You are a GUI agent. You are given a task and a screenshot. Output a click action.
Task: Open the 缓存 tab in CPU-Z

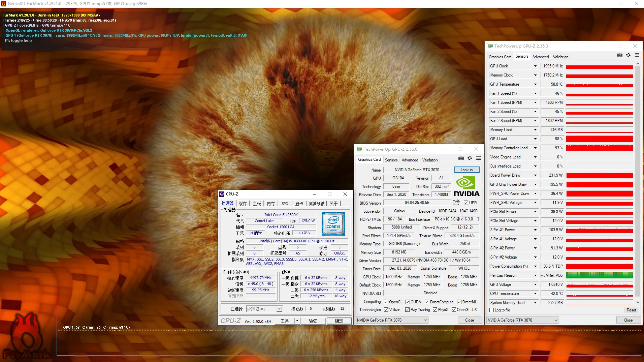coord(243,204)
